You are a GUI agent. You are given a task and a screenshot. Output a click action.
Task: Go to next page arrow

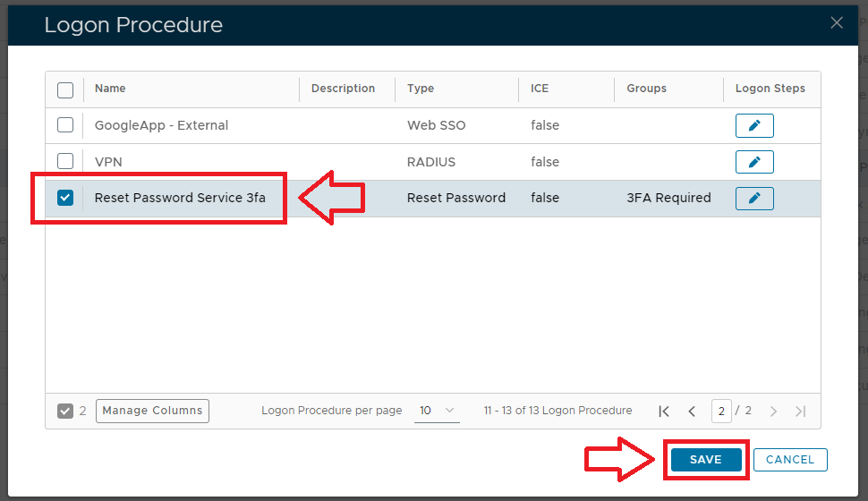[773, 412]
